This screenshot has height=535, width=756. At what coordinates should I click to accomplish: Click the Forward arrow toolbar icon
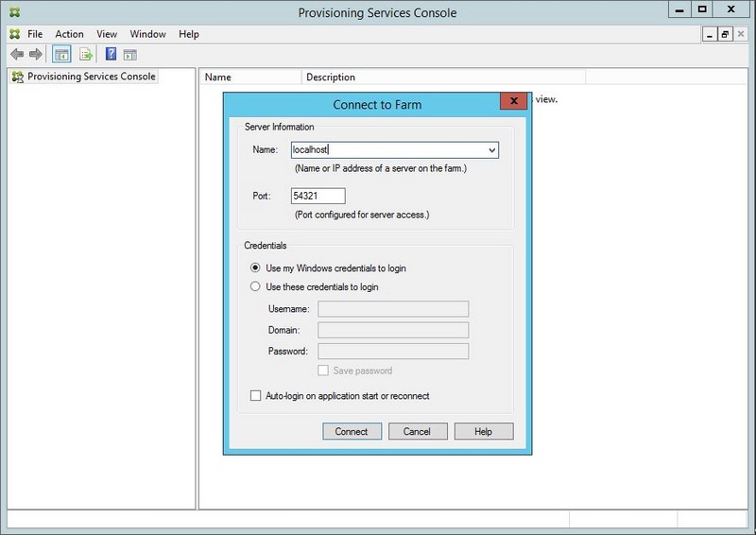(x=35, y=54)
